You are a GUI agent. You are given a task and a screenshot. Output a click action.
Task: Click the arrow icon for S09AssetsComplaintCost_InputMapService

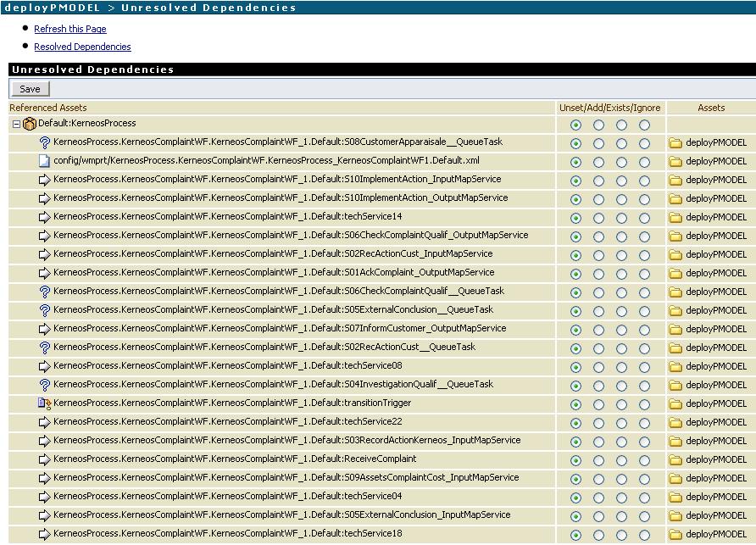coord(44,478)
